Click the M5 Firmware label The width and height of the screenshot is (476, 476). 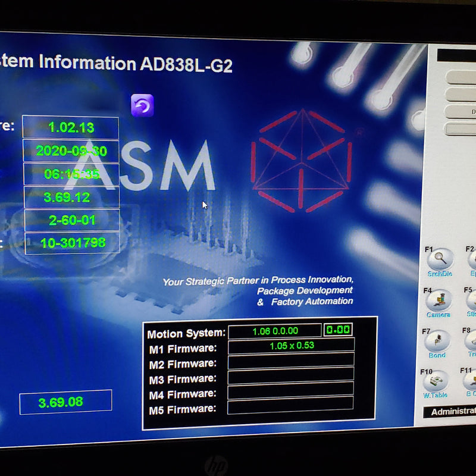[182, 410]
